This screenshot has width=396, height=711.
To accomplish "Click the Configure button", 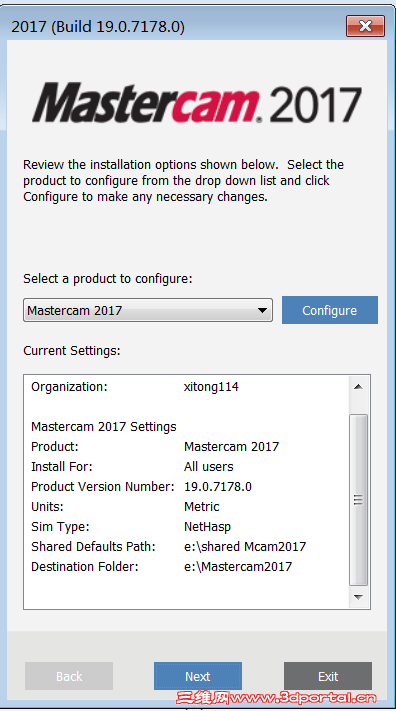I will (330, 310).
